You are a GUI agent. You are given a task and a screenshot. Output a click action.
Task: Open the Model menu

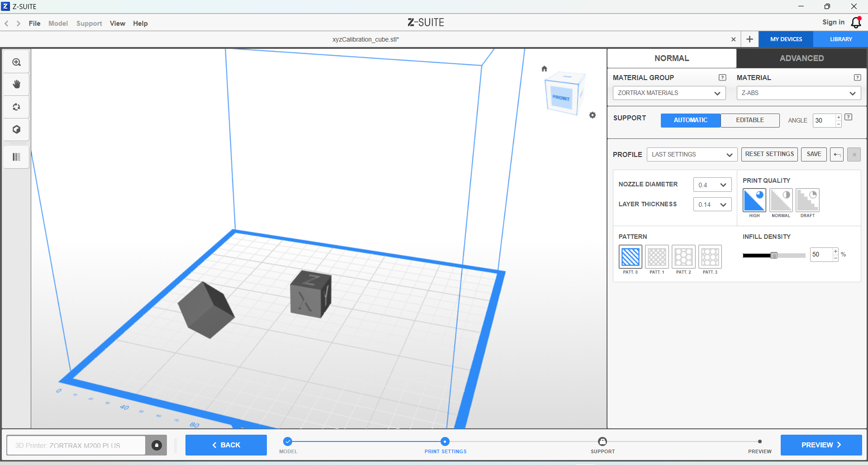(58, 24)
